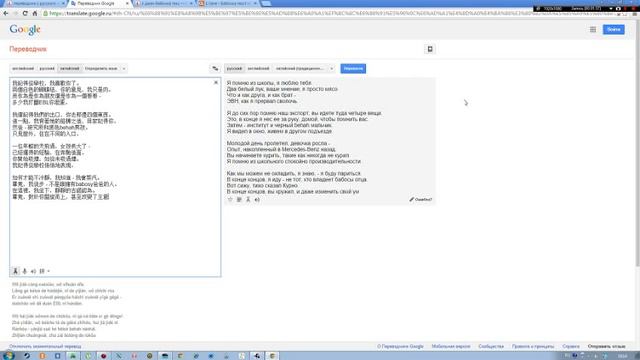Click the blue Sign in button
The image size is (640, 360).
tap(613, 29)
